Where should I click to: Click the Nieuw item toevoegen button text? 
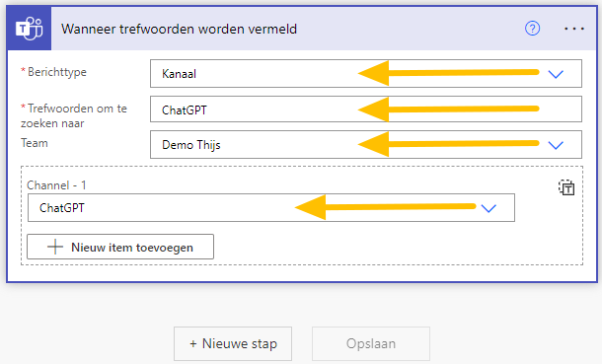click(132, 248)
